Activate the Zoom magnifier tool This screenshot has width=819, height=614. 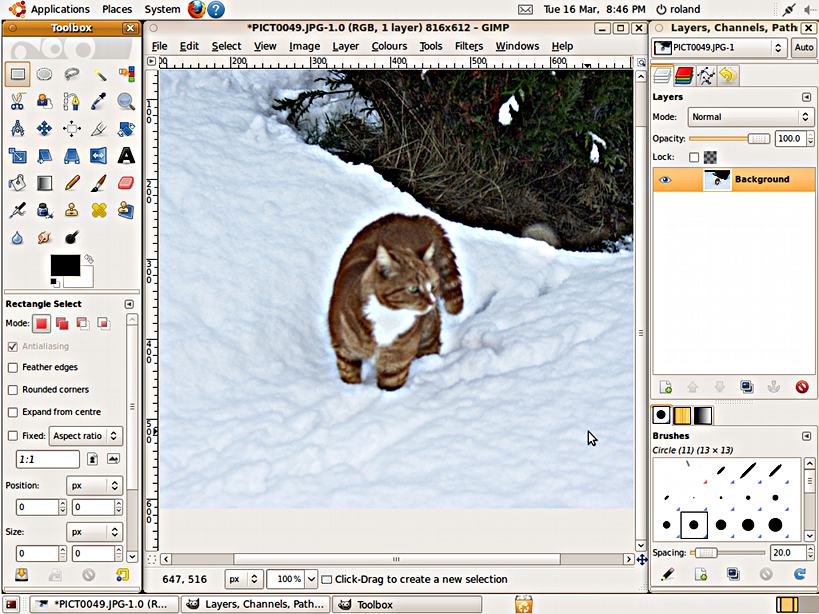pyautogui.click(x=126, y=101)
